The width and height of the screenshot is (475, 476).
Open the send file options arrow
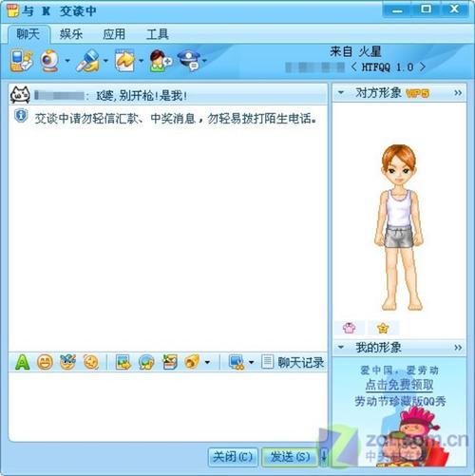point(142,60)
